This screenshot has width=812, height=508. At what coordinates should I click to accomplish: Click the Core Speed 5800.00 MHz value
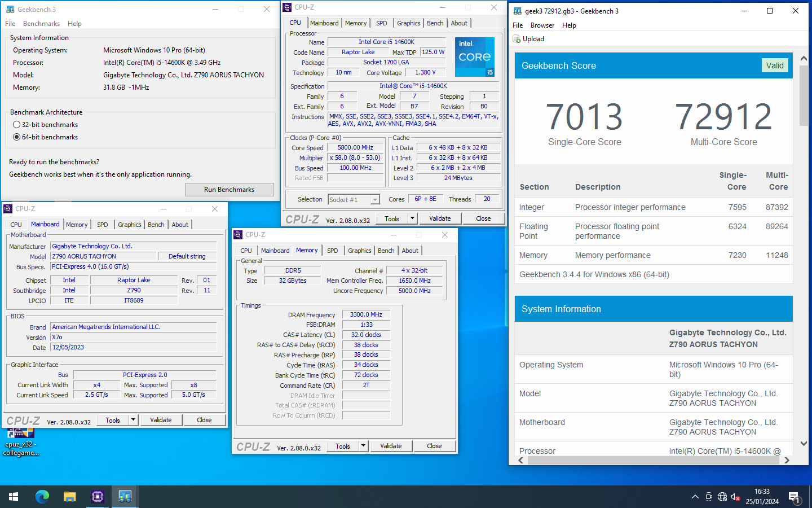[x=355, y=148]
